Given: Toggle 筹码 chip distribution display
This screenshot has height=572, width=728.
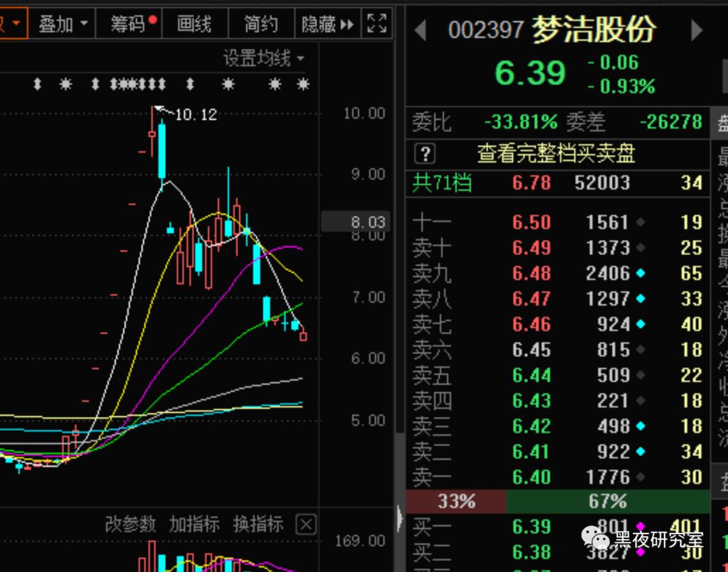Looking at the screenshot, I should (128, 23).
